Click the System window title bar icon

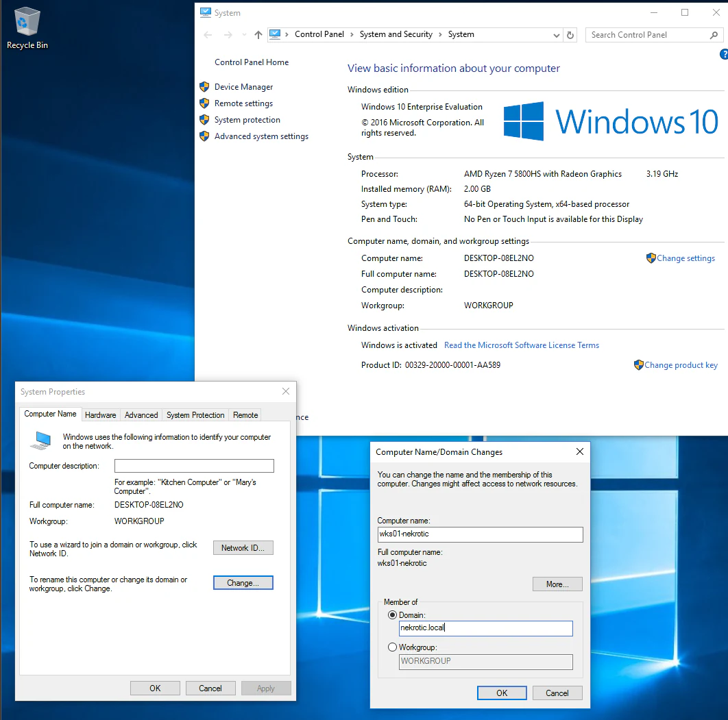click(x=205, y=12)
